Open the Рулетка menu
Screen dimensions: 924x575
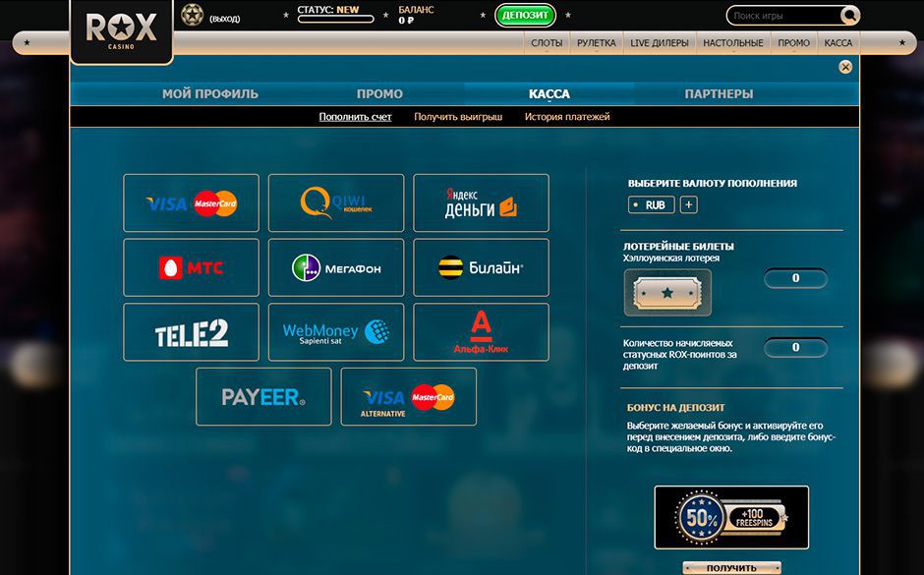click(597, 43)
